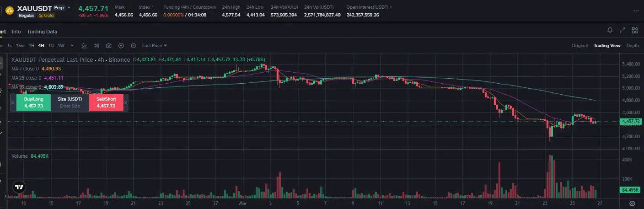Open the XAUUSDT symbol selector dropdown arrow
644x209 pixels.
69,8
